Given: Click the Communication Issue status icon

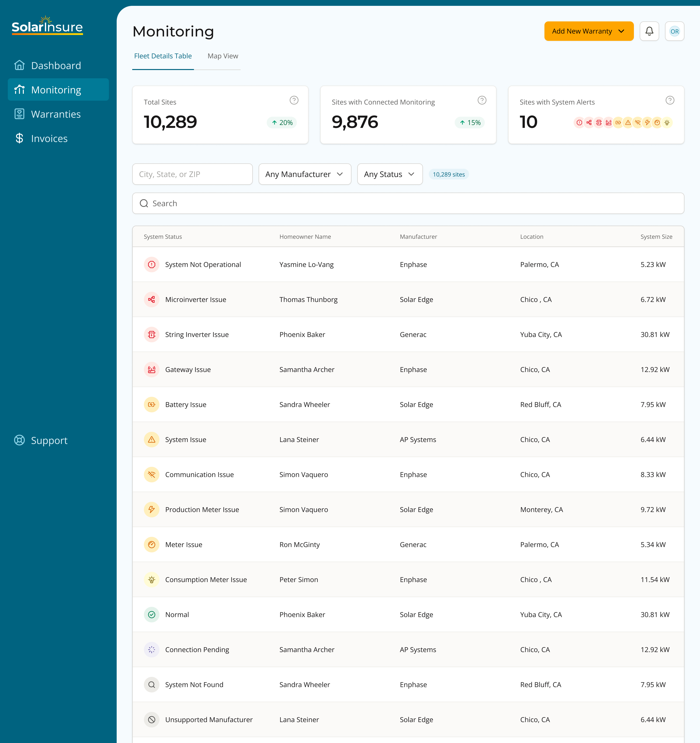Looking at the screenshot, I should [x=152, y=475].
